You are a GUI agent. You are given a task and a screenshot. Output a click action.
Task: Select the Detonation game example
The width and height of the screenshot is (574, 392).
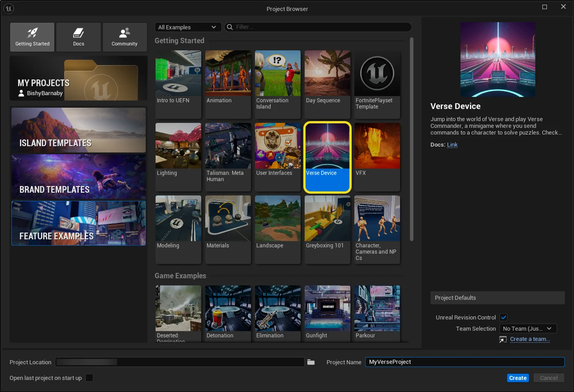point(228,314)
